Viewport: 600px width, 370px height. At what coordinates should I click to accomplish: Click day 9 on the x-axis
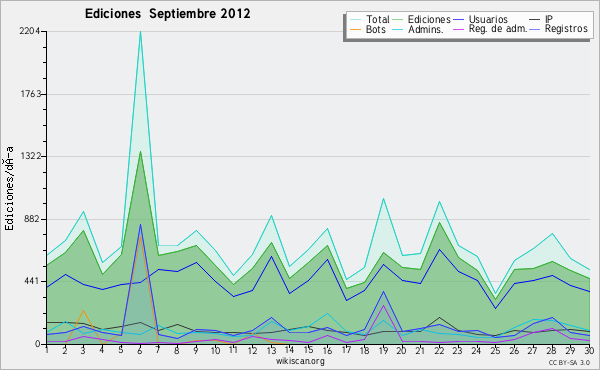point(196,350)
